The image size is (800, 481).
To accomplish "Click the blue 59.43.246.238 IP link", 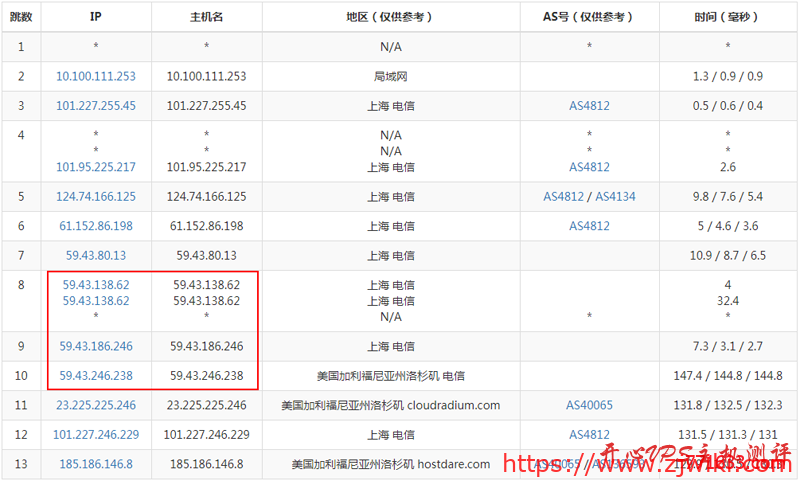I will pos(96,376).
